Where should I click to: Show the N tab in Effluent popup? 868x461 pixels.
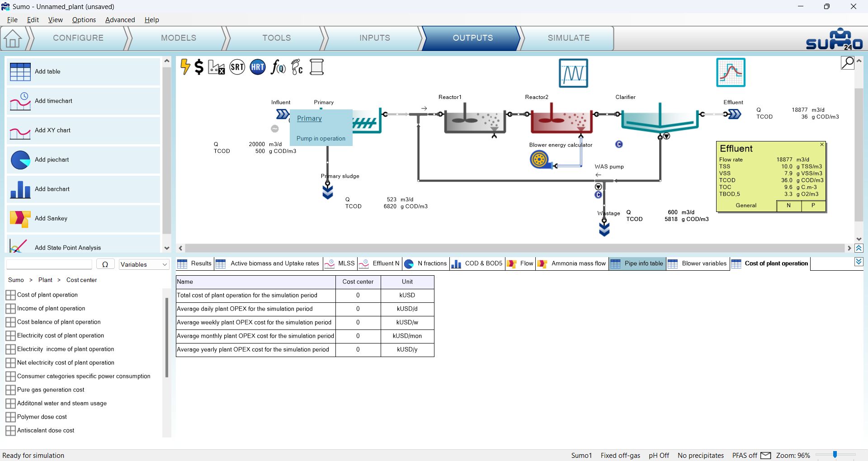click(x=789, y=206)
